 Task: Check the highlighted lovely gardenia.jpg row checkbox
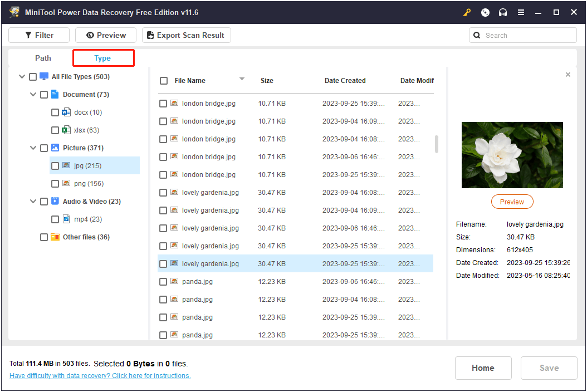click(163, 263)
